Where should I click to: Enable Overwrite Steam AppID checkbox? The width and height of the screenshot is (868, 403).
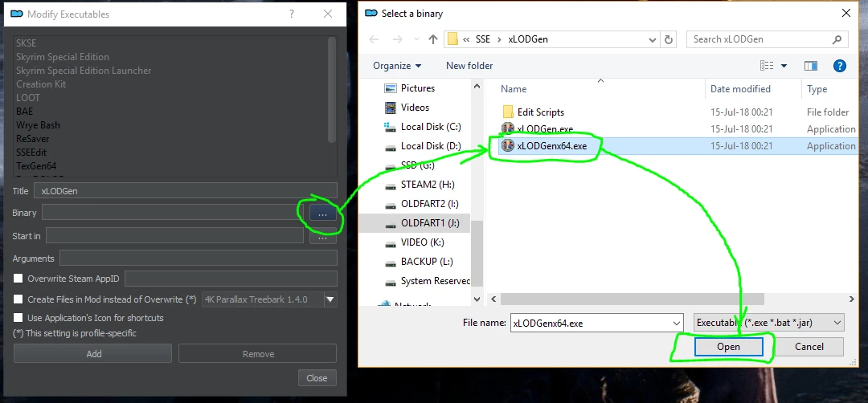18,278
